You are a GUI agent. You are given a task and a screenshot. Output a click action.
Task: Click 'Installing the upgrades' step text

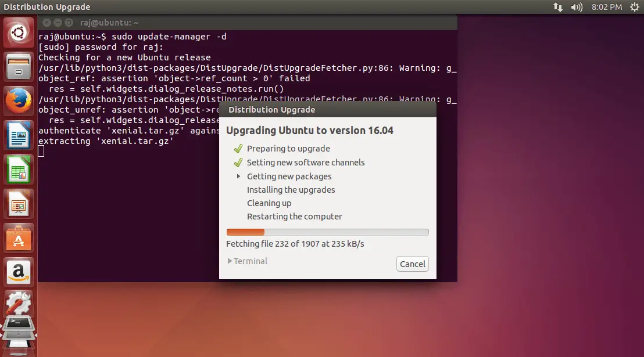click(x=291, y=190)
